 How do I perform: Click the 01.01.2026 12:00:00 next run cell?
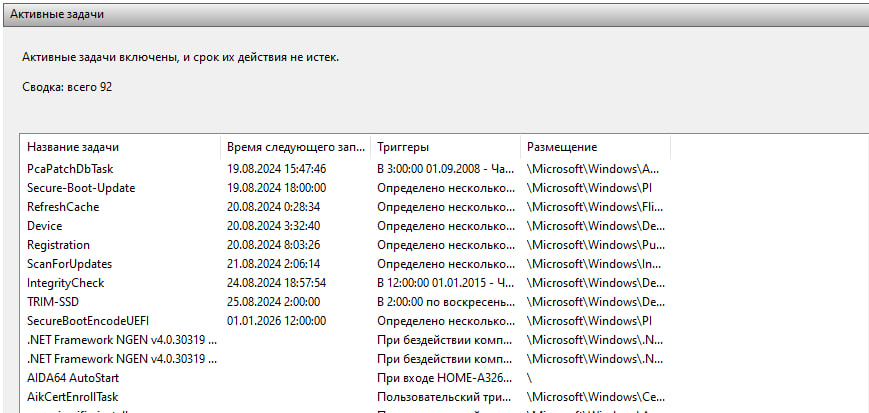coord(277,321)
